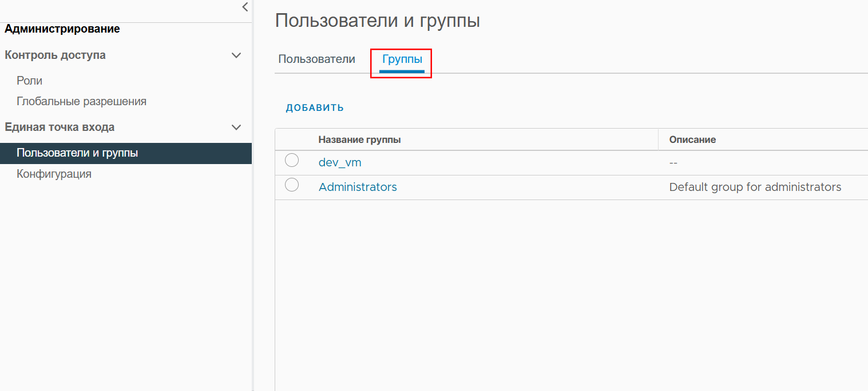Open Роли in the sidebar
Viewport: 868px width, 391px height.
30,81
